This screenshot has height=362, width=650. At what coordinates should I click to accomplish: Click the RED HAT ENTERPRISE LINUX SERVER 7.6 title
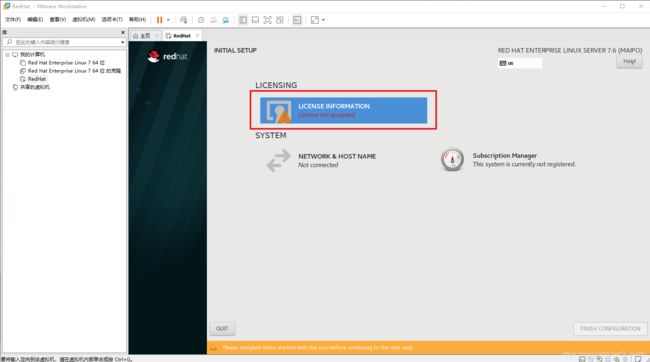pyautogui.click(x=570, y=50)
